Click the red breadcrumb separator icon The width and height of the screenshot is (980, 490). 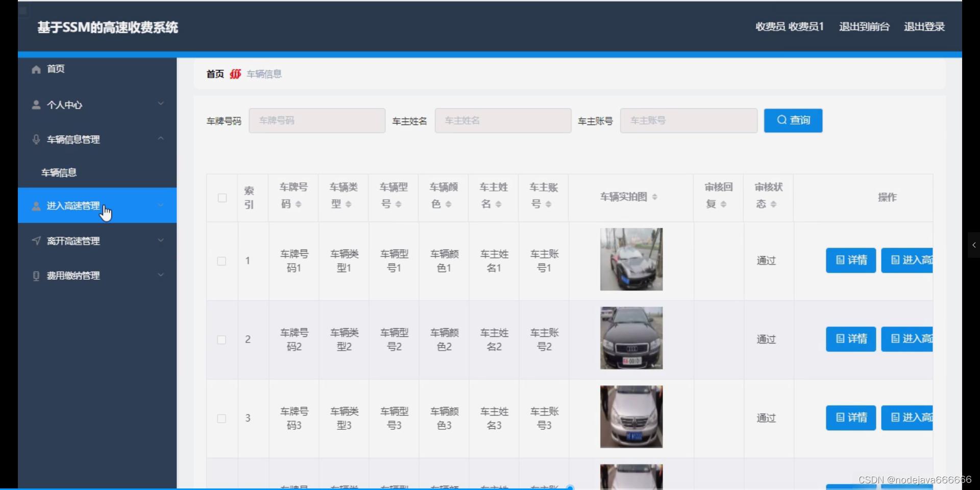235,74
